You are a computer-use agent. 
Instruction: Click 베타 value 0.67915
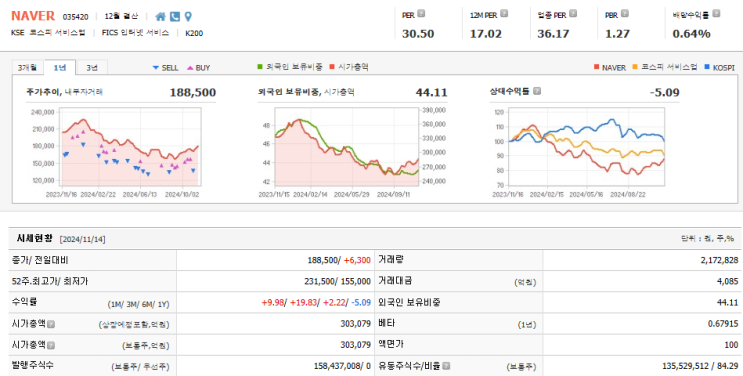(x=723, y=324)
